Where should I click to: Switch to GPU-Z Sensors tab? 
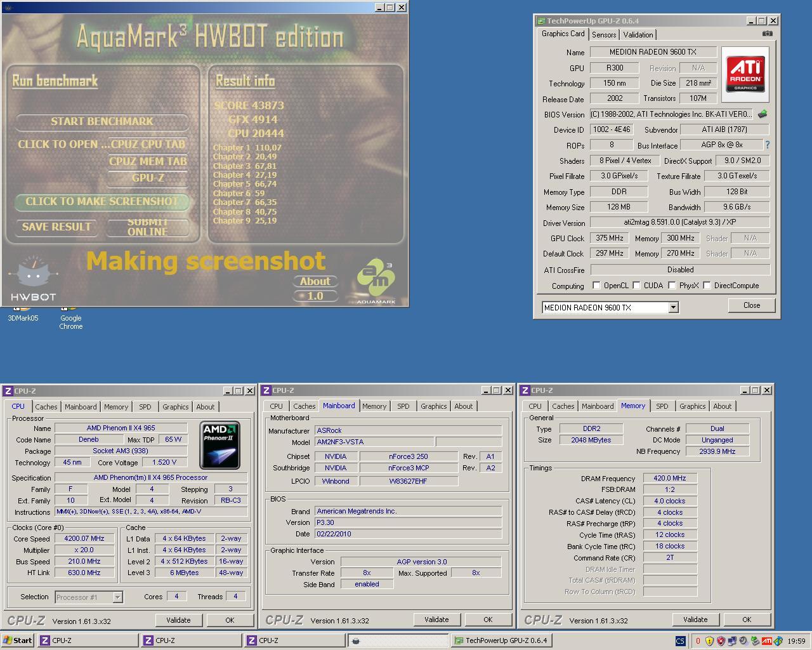pyautogui.click(x=604, y=35)
